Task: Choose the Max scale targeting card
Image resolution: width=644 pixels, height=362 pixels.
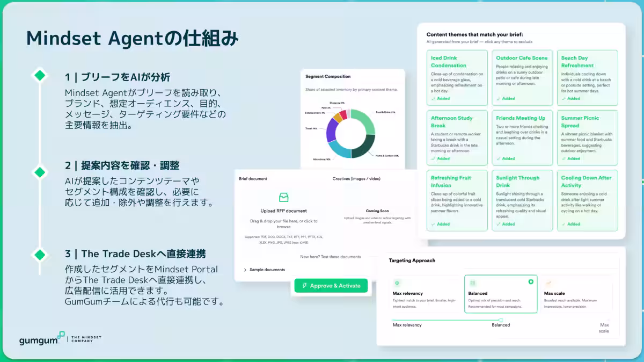Action: click(x=576, y=294)
